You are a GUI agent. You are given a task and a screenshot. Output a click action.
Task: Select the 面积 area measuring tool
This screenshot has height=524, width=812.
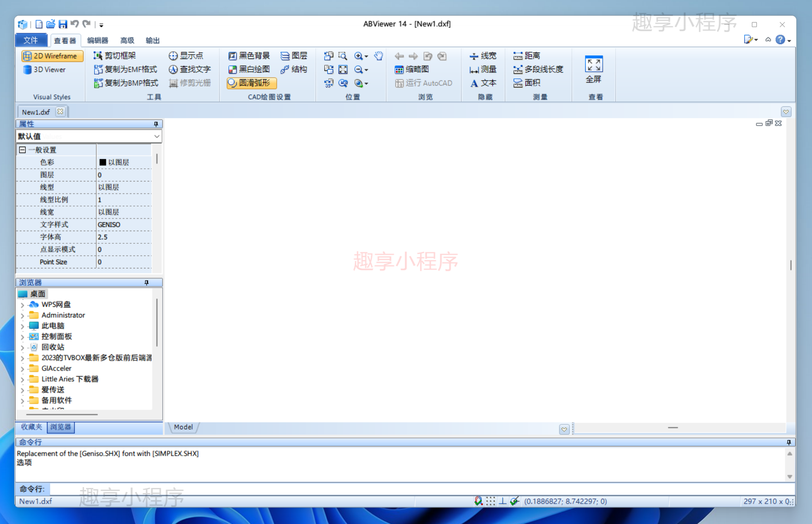[x=526, y=83]
